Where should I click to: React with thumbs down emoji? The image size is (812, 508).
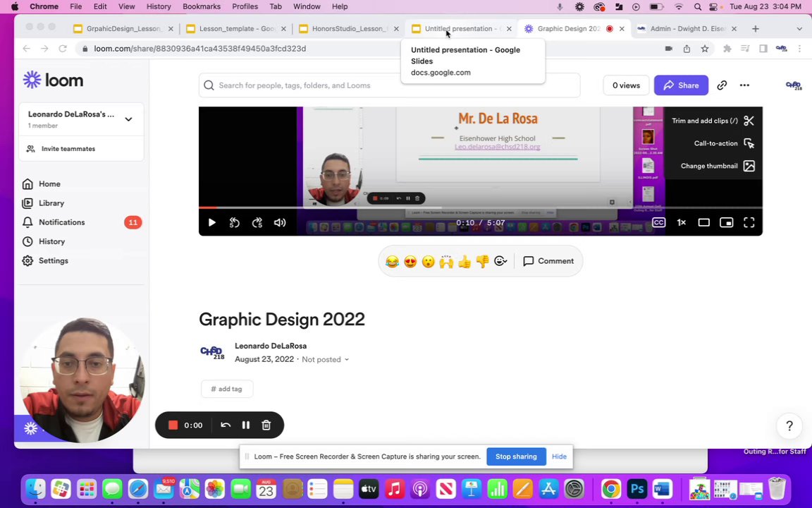point(483,261)
